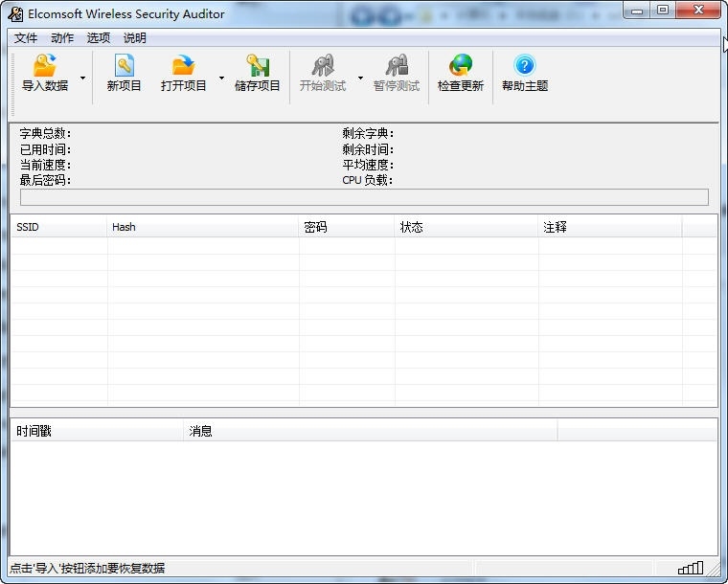Click the toolbar grip handle
This screenshot has height=584, width=728.
[12, 84]
